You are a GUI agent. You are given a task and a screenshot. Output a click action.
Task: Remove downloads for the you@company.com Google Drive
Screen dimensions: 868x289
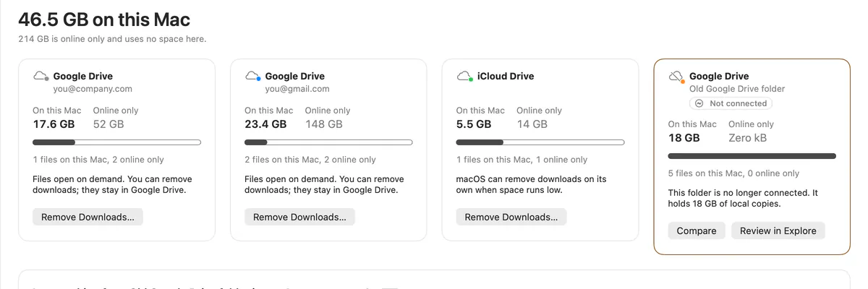[88, 217]
